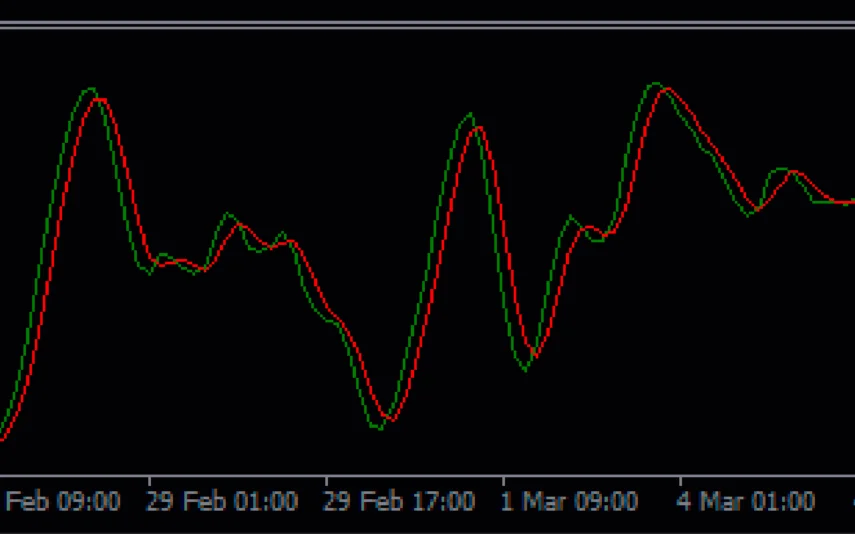The width and height of the screenshot is (855, 534).
Task: Click where both lines meet at the chart's right edge
Action: [x=848, y=202]
